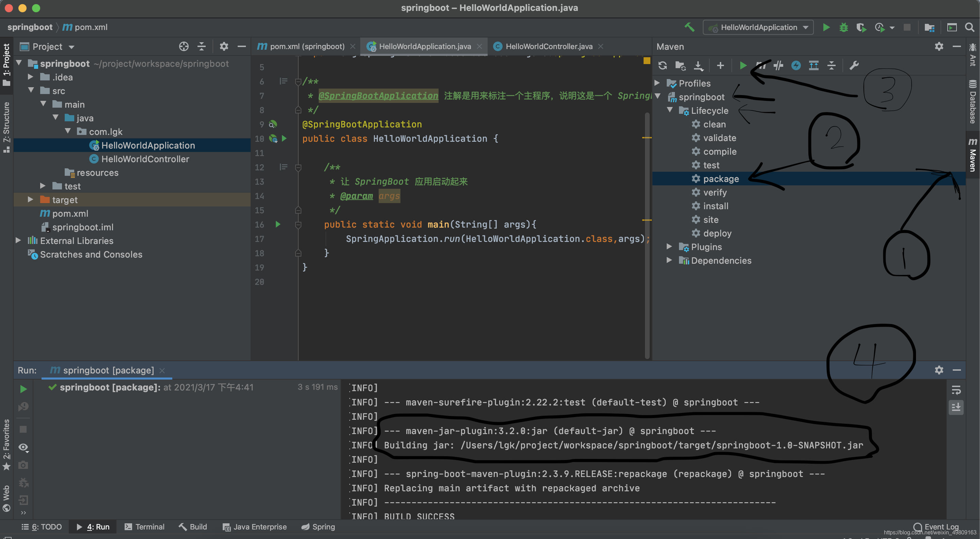Screen dimensions: 980x539
Task: Toggle the Ant side tool window
Action: [973, 55]
